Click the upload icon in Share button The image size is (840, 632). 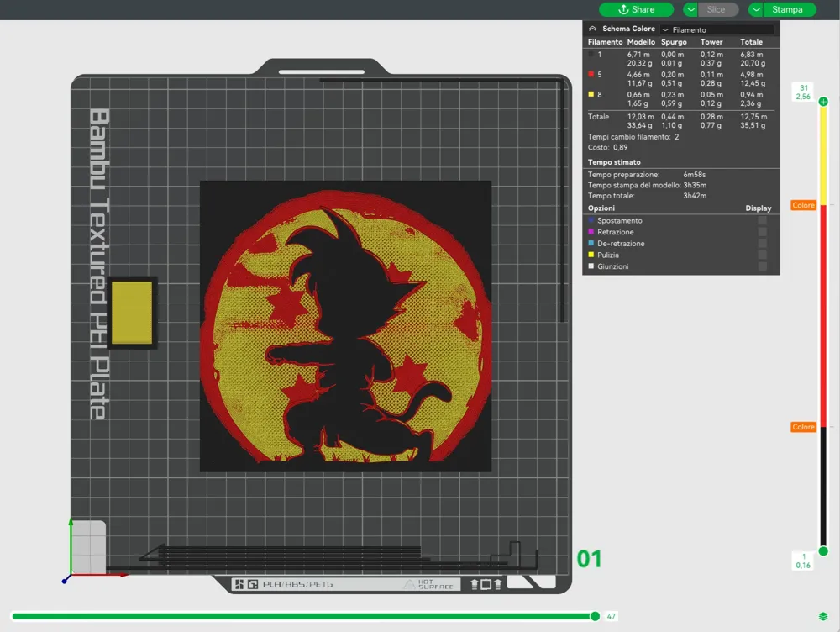point(623,9)
